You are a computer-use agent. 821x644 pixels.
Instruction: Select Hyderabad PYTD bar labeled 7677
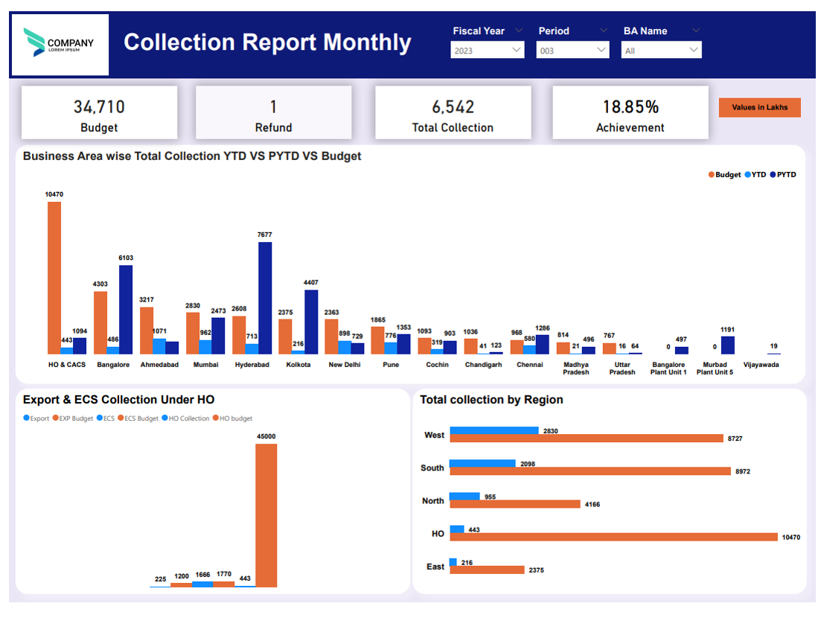(265, 298)
